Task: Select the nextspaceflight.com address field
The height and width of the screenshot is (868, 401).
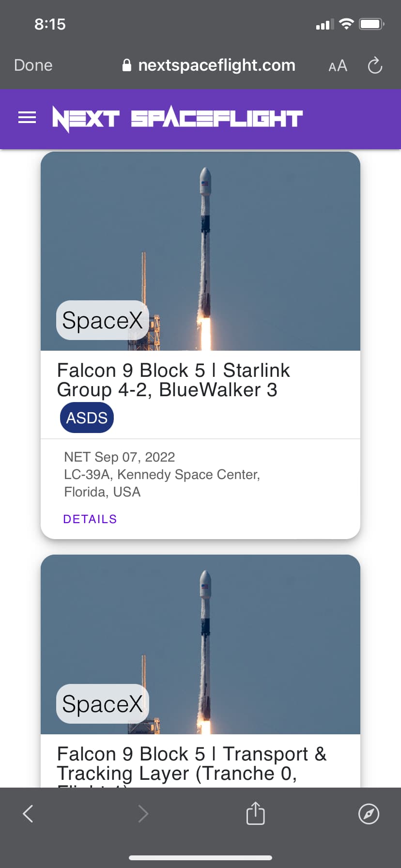Action: pyautogui.click(x=209, y=65)
